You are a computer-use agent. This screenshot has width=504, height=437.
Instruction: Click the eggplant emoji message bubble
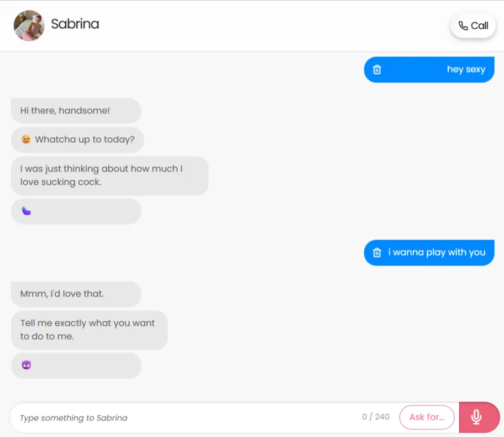coord(76,211)
